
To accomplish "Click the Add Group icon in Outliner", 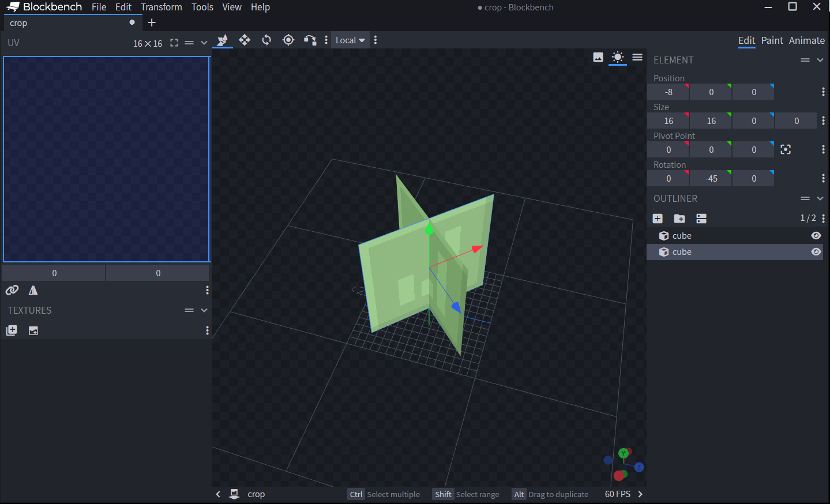I will [679, 219].
